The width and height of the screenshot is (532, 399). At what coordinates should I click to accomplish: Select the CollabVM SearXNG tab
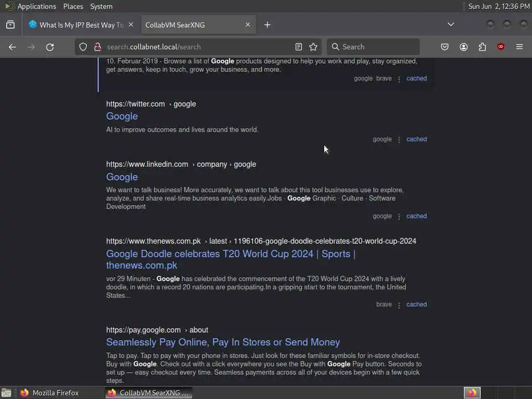[x=198, y=25]
